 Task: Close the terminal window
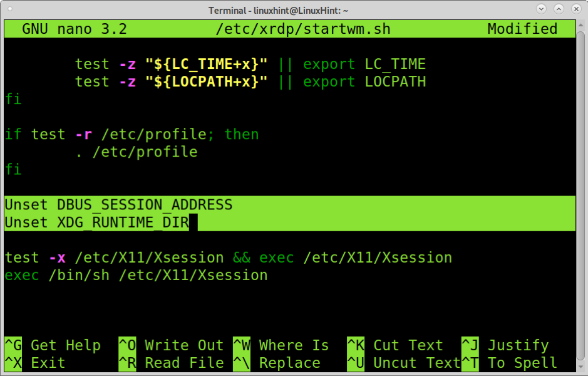(576, 9)
